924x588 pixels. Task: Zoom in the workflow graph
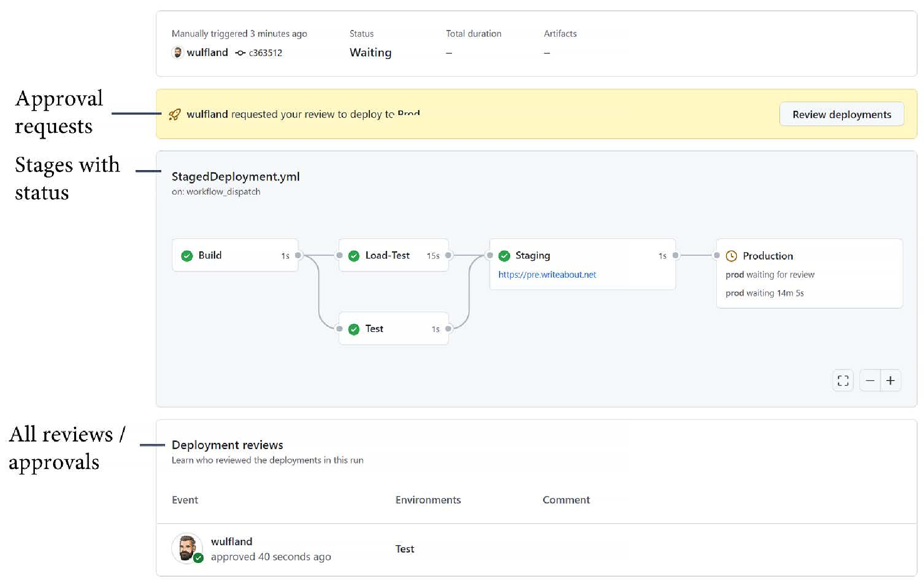(890, 381)
